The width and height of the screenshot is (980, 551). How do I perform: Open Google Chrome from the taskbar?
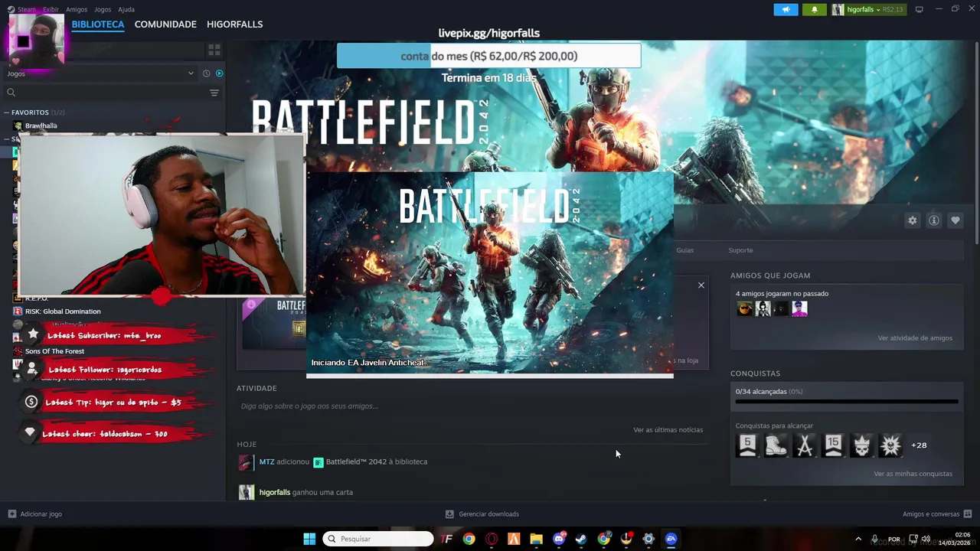469,539
